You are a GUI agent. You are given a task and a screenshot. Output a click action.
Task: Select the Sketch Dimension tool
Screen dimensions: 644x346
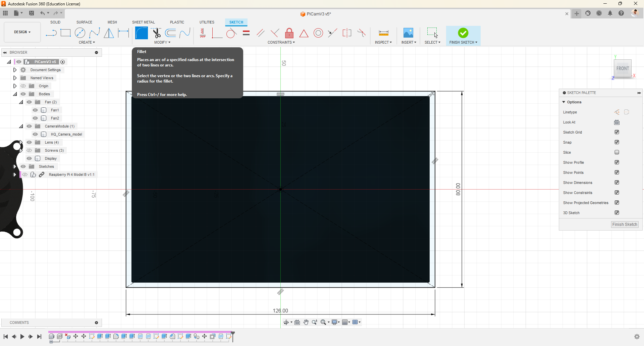tap(123, 33)
